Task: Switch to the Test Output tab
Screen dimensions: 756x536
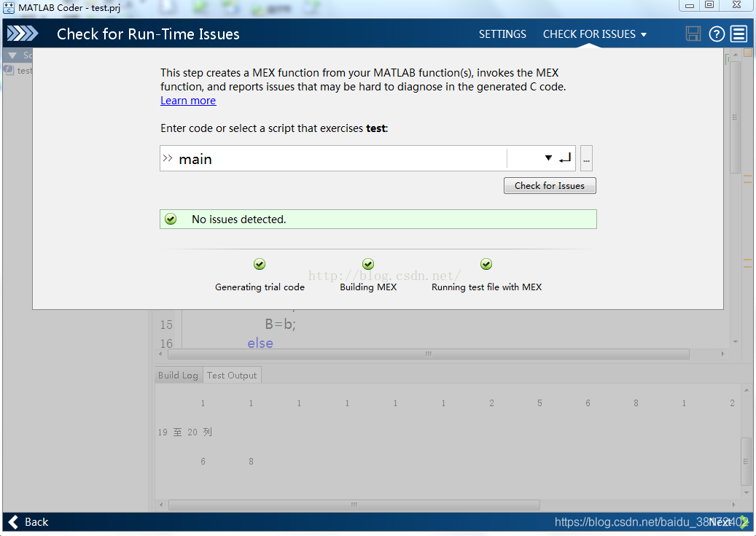Action: coord(232,375)
